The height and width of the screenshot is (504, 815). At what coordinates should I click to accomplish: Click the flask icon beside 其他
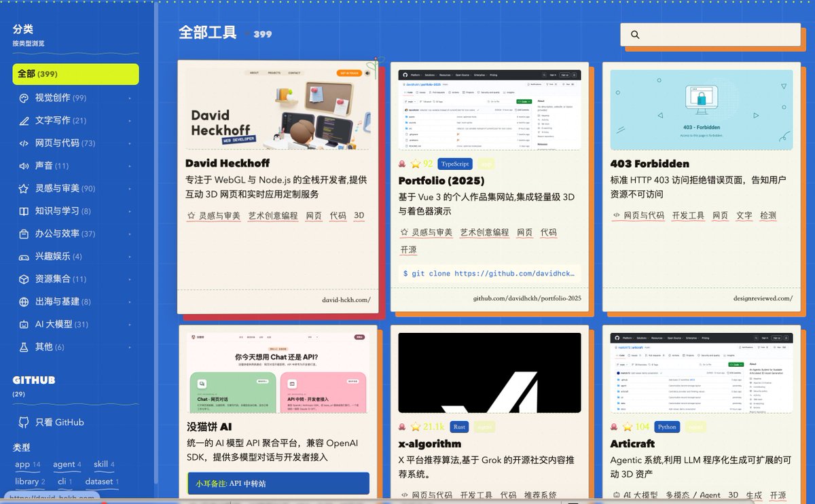[x=24, y=347]
